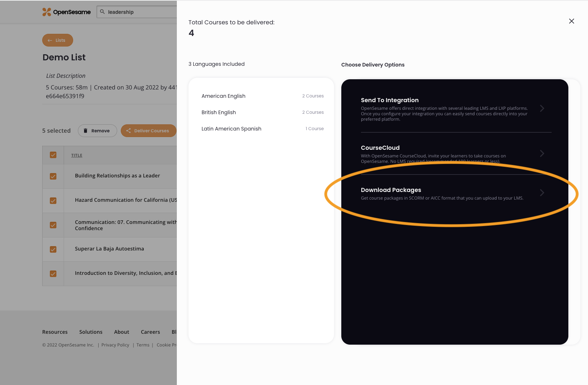This screenshot has width=588, height=385.
Task: Go back to Lists
Action: 57,40
